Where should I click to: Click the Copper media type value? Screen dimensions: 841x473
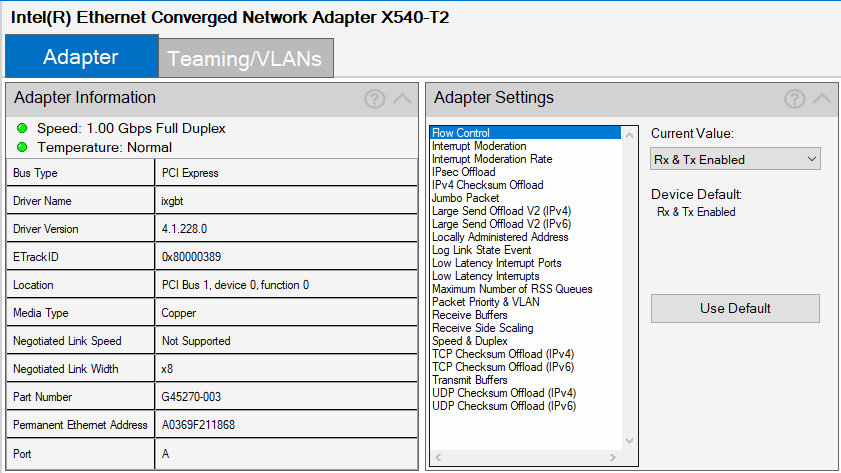(x=286, y=313)
